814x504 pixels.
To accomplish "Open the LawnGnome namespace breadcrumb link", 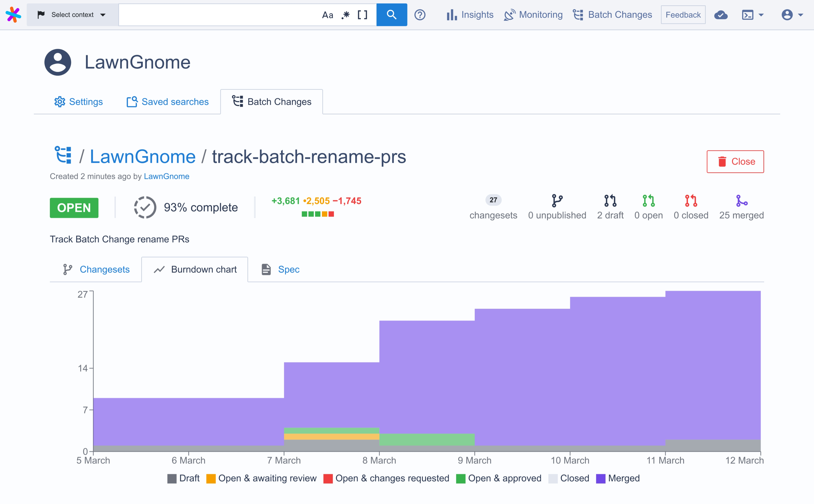I will [143, 157].
